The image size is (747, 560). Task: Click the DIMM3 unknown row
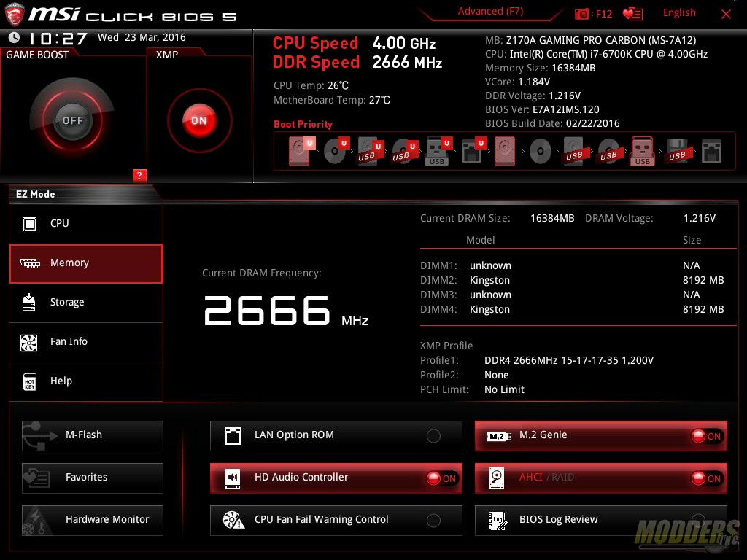(x=572, y=295)
